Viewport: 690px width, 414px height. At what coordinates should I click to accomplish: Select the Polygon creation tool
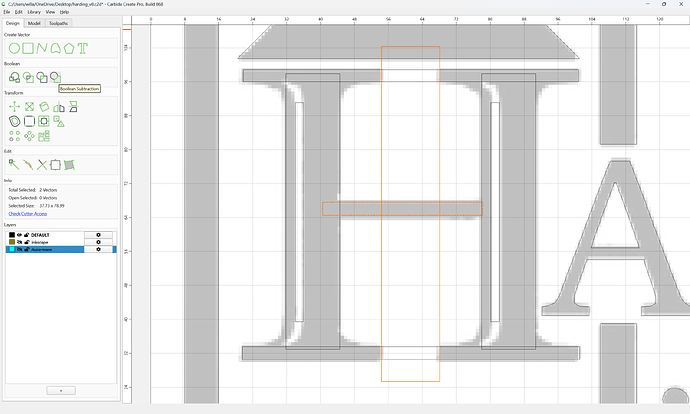69,48
